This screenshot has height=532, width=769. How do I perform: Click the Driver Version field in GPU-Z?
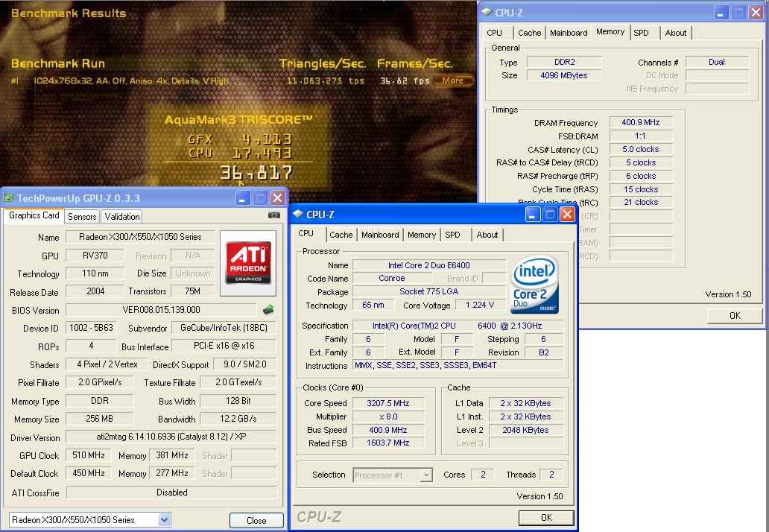pyautogui.click(x=171, y=437)
